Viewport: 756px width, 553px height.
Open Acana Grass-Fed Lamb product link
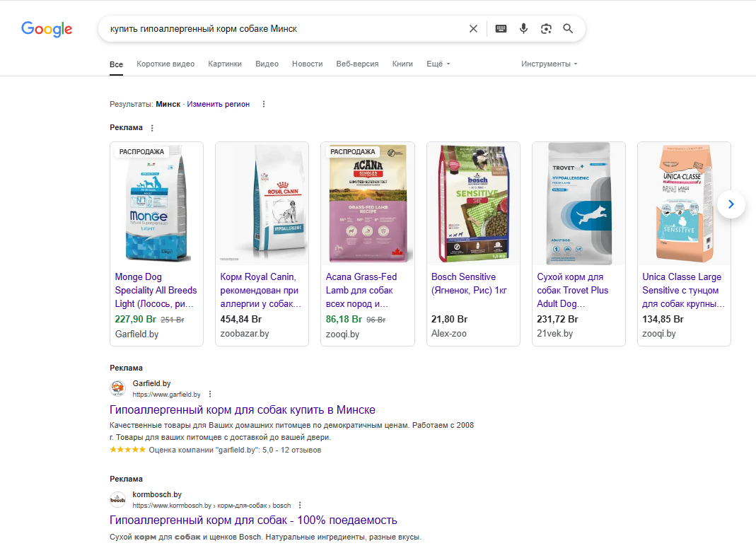tap(361, 290)
